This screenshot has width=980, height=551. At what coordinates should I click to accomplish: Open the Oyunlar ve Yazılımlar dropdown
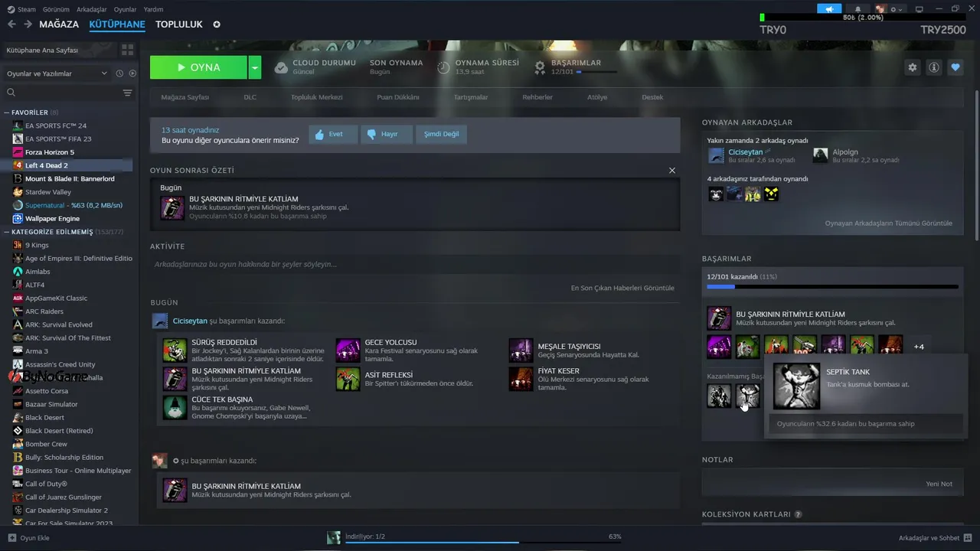tap(57, 73)
